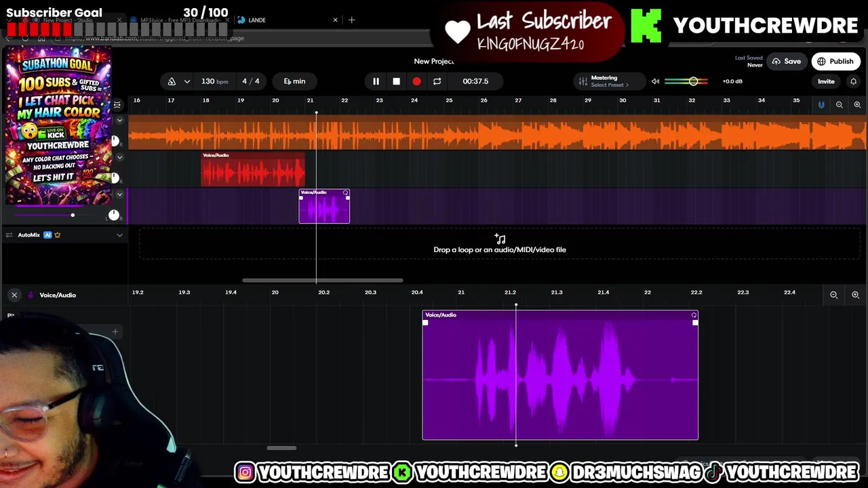Image resolution: width=868 pixels, height=488 pixels.
Task: Change the 4 / 4 time signature
Action: tap(251, 81)
